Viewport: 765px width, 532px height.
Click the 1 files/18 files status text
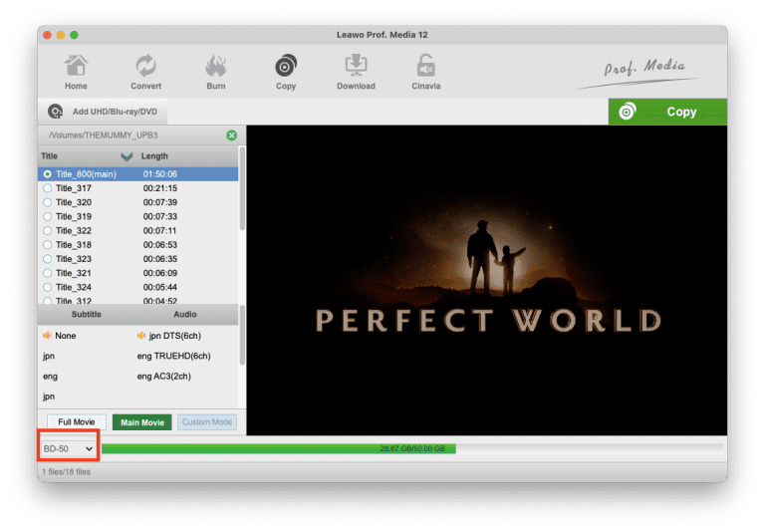coord(67,472)
